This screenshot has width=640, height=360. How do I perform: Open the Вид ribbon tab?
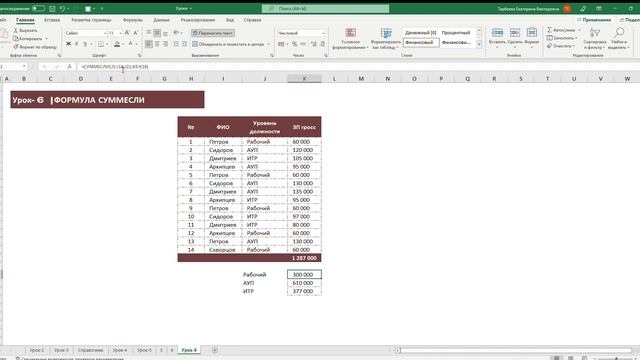click(x=230, y=20)
